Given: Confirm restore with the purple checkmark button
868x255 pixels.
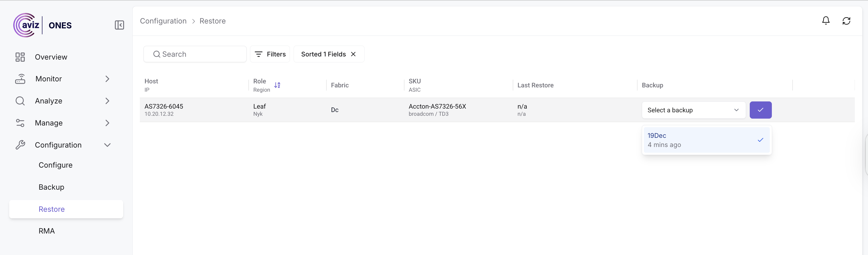Looking at the screenshot, I should (760, 110).
